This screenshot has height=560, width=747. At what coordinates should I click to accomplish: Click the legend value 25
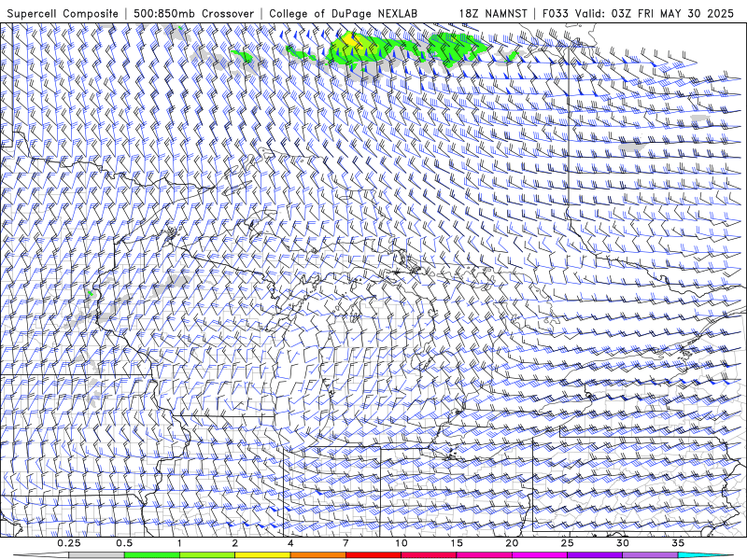tap(568, 543)
